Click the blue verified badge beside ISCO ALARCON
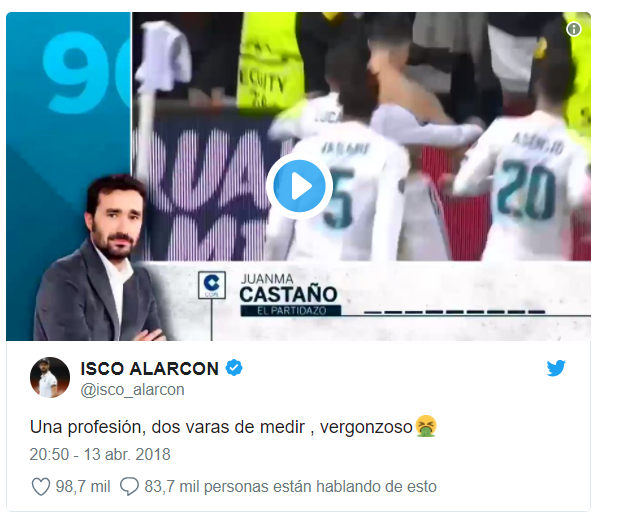This screenshot has width=637, height=525. point(234,368)
